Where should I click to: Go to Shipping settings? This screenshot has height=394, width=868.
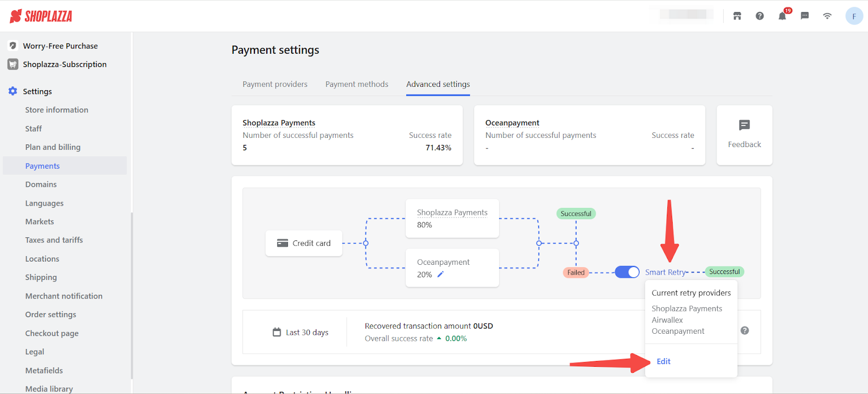pos(41,277)
